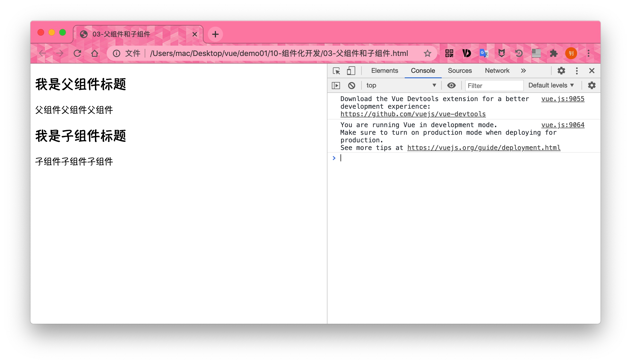Click the eye live expression icon
The image size is (631, 364).
pos(451,86)
